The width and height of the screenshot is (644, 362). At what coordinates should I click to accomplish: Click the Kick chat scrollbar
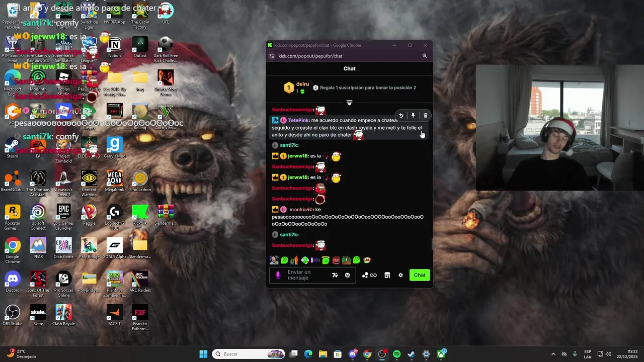pyautogui.click(x=431, y=244)
